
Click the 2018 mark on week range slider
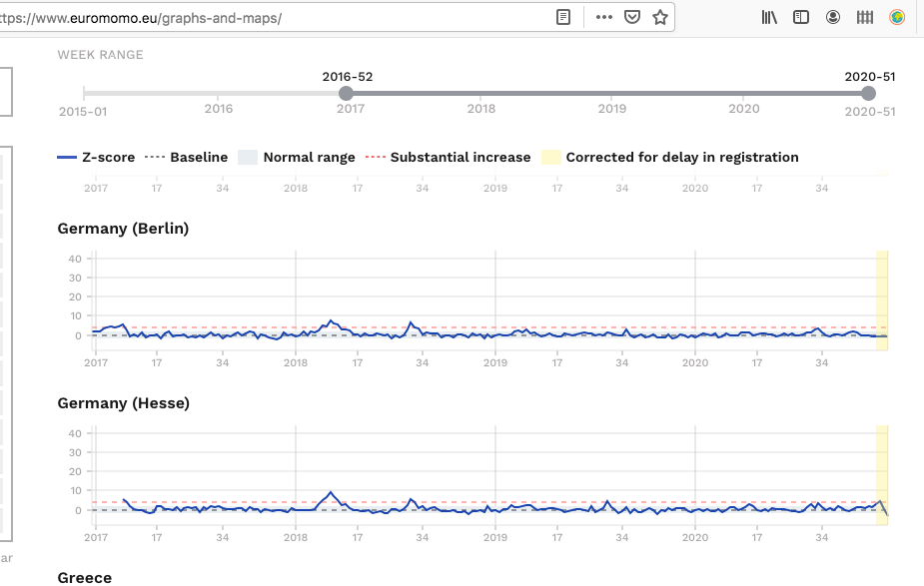(481, 109)
